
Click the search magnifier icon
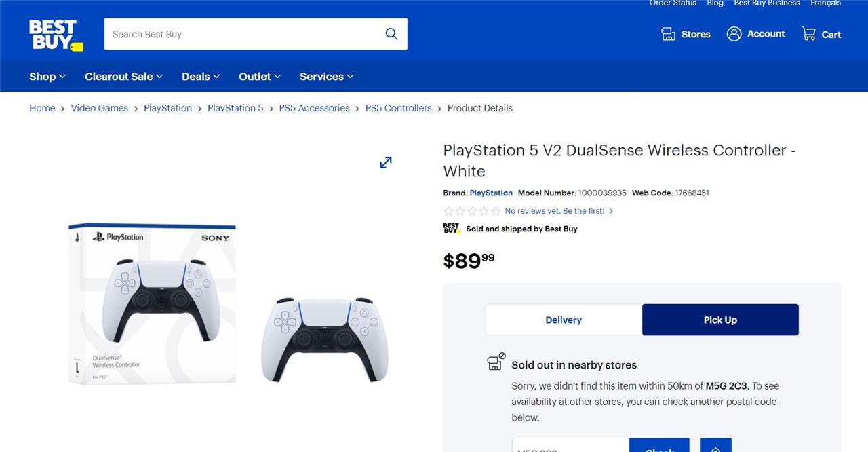point(391,34)
